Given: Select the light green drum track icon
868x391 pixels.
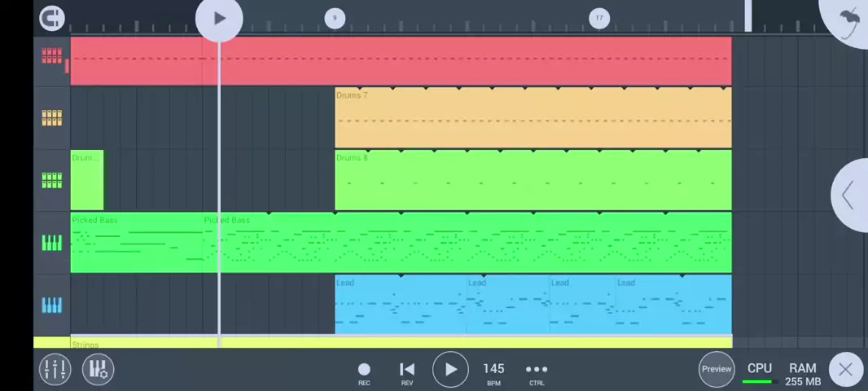Looking at the screenshot, I should [x=51, y=180].
